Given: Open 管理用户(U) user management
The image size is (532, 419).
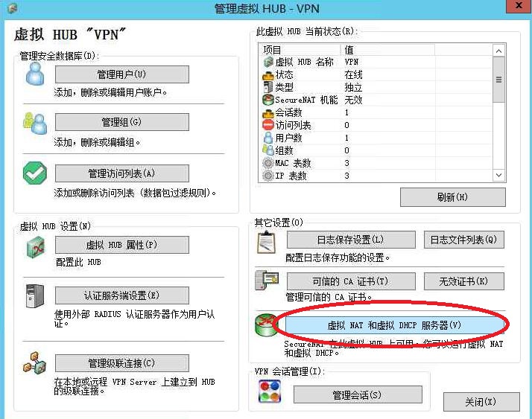Looking at the screenshot, I should (121, 74).
